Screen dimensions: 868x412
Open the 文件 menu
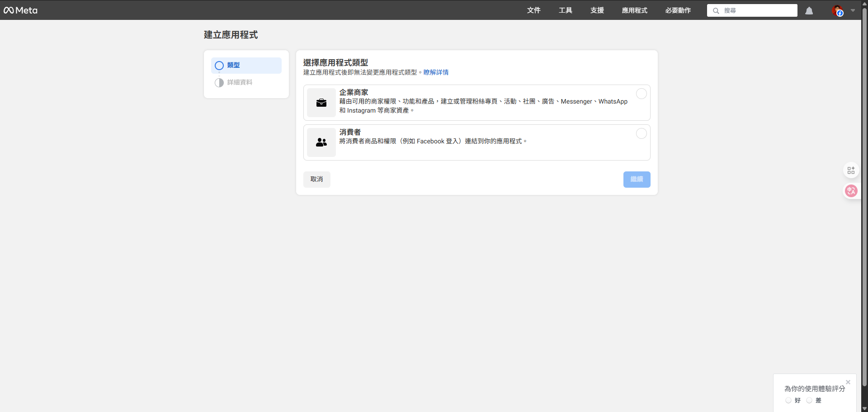tap(533, 10)
